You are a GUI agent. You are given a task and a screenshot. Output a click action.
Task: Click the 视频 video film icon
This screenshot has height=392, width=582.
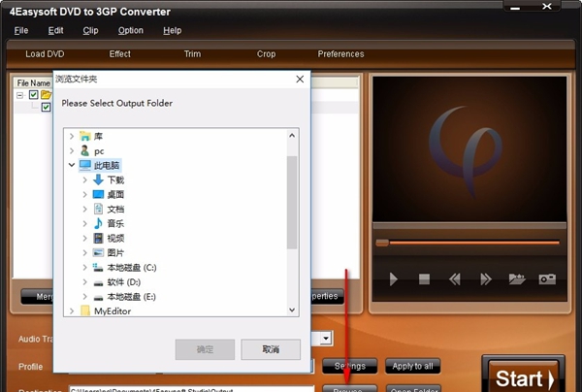click(98, 238)
